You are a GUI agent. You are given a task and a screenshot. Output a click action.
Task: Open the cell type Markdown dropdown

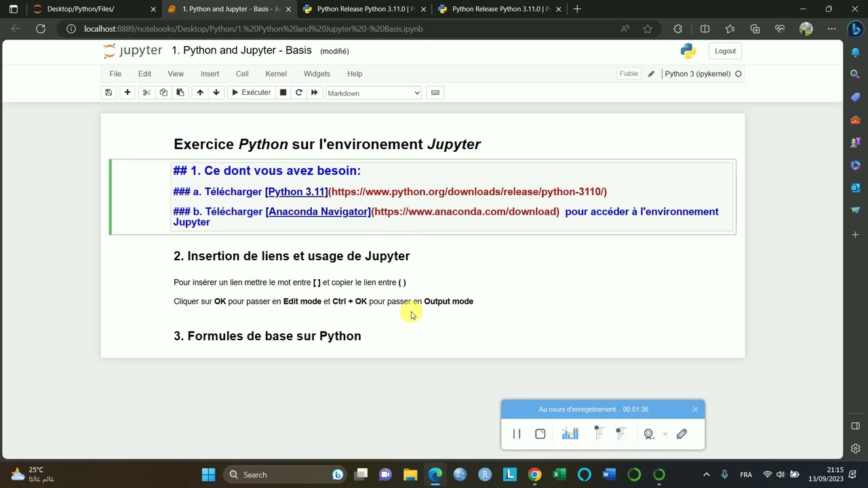point(374,93)
